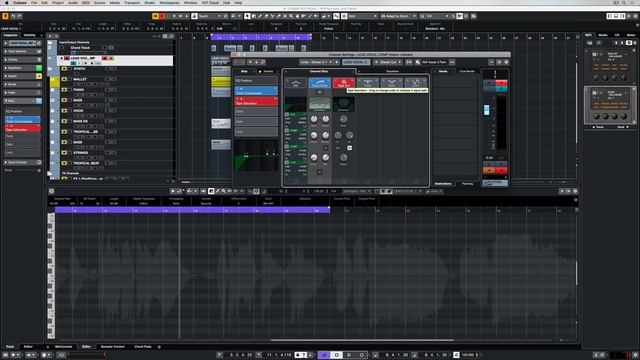Expand the Sends inspector section
Viewport: 640px width, 360px height.
22,84
